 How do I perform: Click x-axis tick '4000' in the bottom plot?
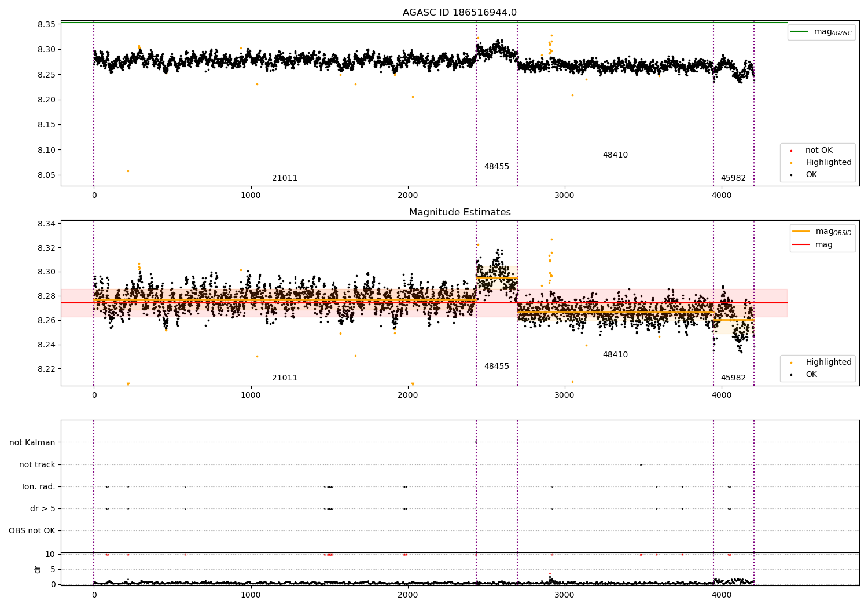pyautogui.click(x=721, y=595)
